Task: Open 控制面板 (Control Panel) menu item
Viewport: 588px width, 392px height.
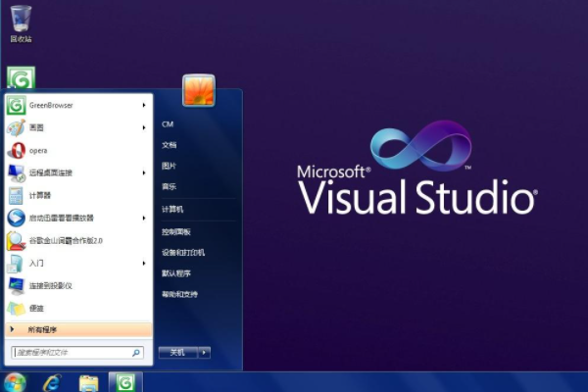Action: coord(176,231)
